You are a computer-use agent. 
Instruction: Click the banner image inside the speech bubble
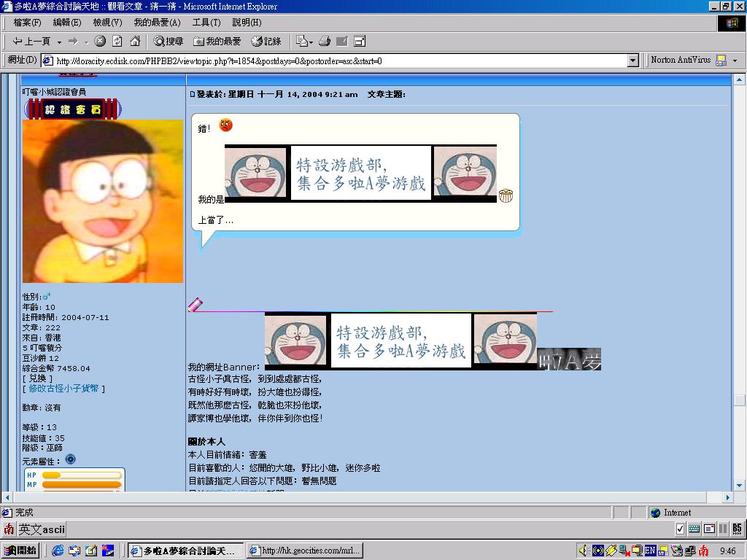(x=360, y=174)
